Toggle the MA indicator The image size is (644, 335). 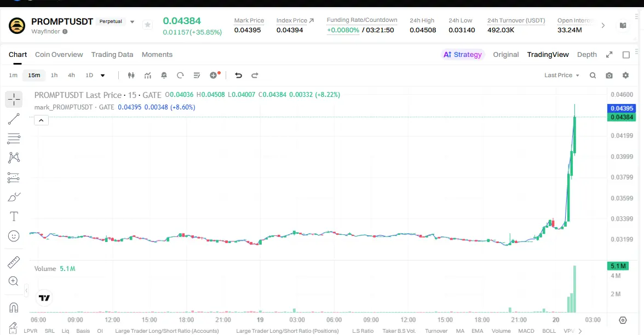[460, 331]
